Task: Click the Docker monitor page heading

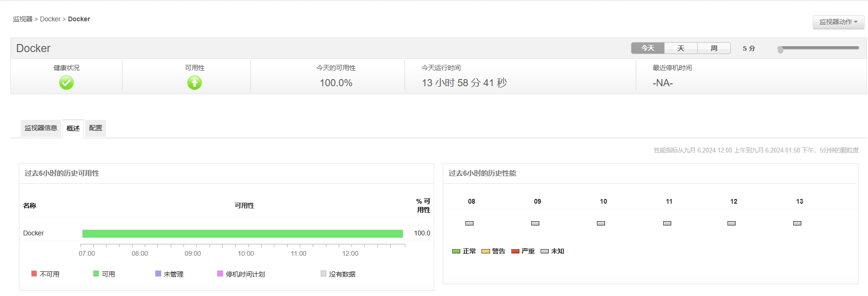Action: (x=33, y=48)
